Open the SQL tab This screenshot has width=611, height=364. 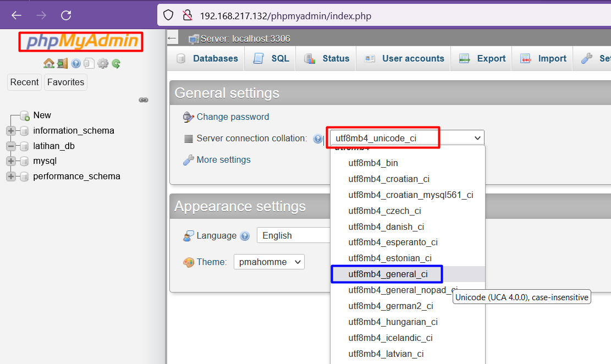[271, 58]
